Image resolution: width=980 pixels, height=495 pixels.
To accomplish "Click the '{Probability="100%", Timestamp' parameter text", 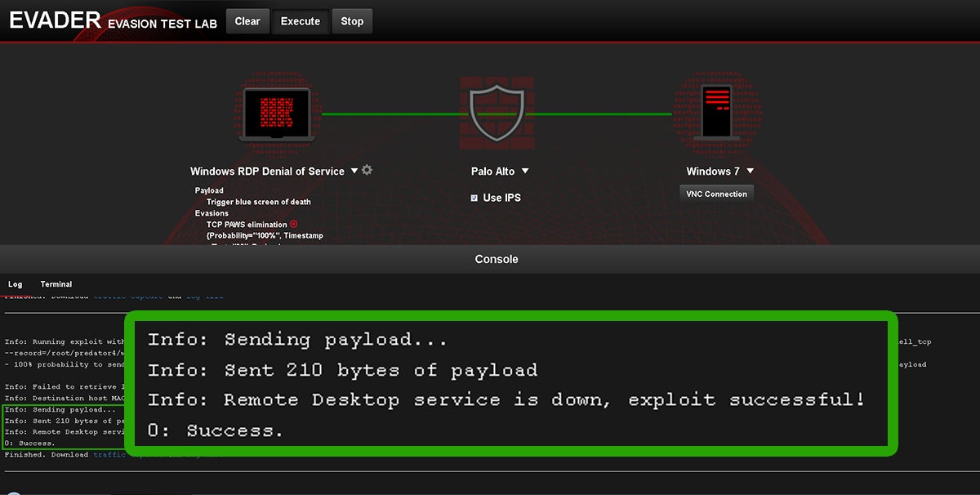I will [x=265, y=235].
